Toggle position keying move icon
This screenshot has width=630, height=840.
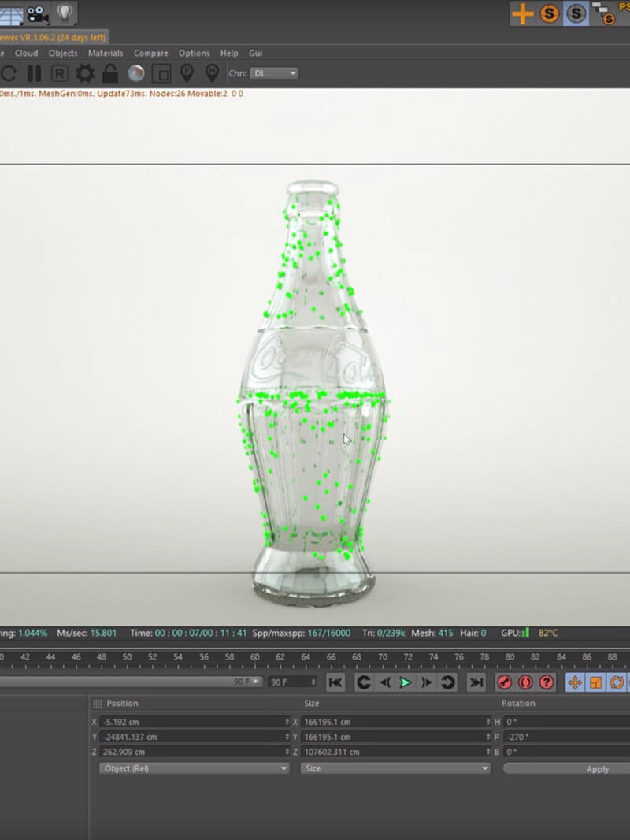pyautogui.click(x=575, y=682)
